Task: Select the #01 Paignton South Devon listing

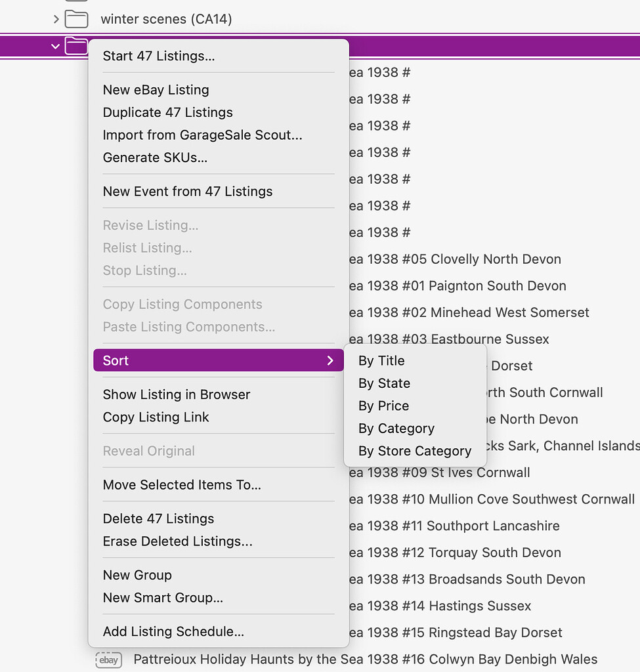Action: pyautogui.click(x=458, y=286)
